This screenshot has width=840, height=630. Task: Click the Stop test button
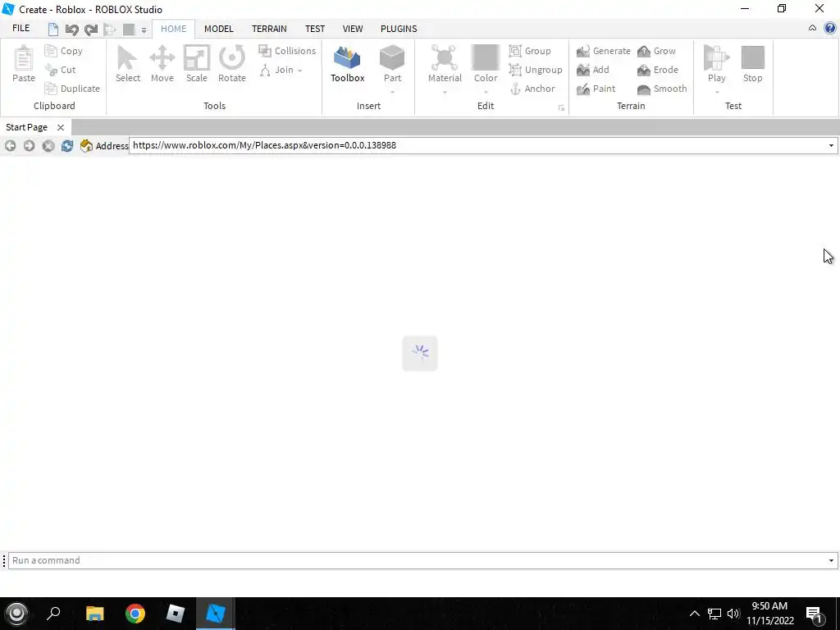(x=752, y=64)
